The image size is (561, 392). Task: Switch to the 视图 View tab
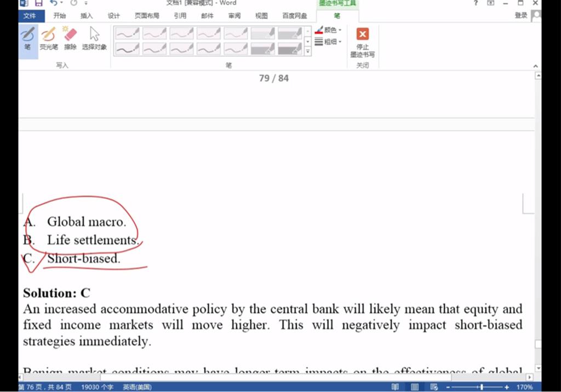pyautogui.click(x=261, y=16)
